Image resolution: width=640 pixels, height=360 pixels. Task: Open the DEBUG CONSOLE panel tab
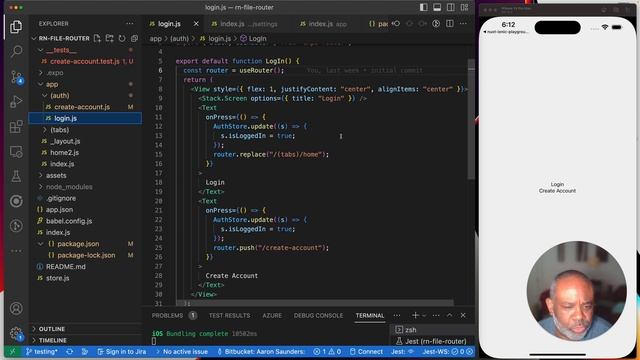[318, 315]
